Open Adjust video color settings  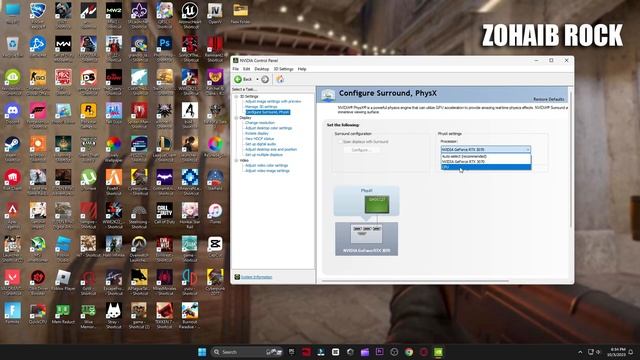(x=267, y=165)
